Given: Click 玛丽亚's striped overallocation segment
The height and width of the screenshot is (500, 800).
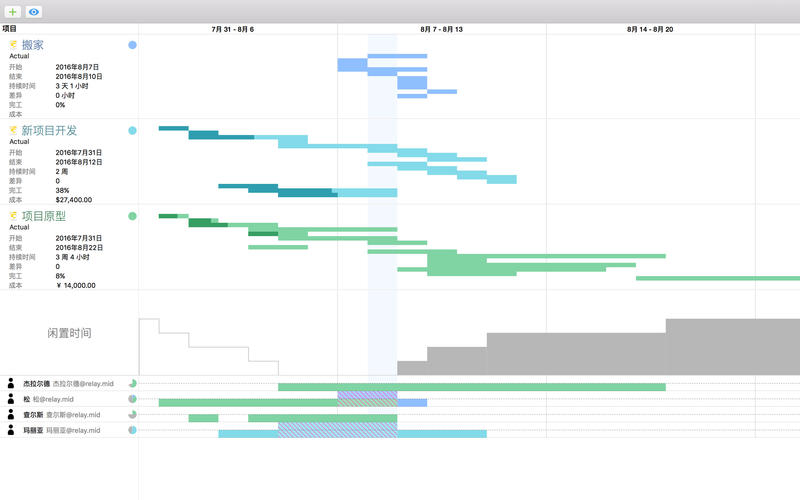Looking at the screenshot, I should click(x=338, y=430).
